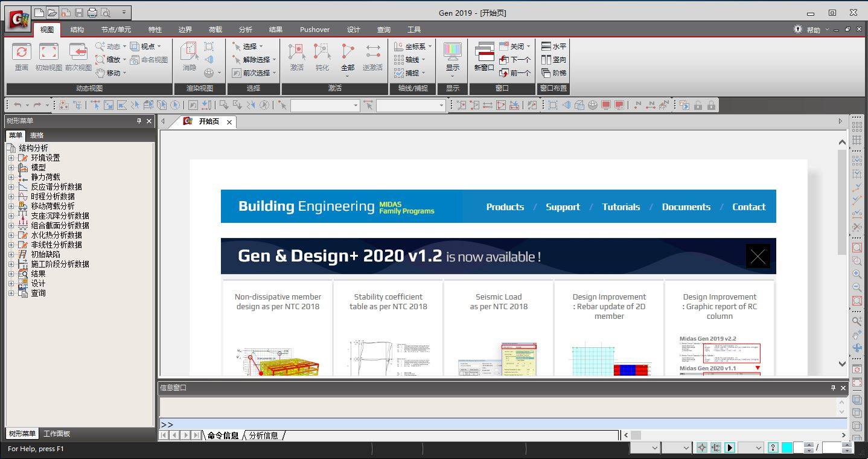Click the 前次视图 previous view icon
The image size is (868, 459).
click(x=78, y=52)
